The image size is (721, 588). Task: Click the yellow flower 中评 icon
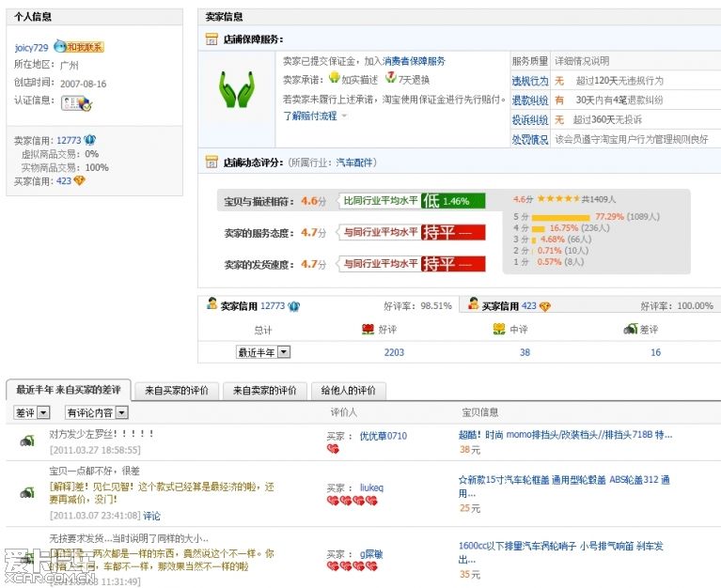click(499, 329)
